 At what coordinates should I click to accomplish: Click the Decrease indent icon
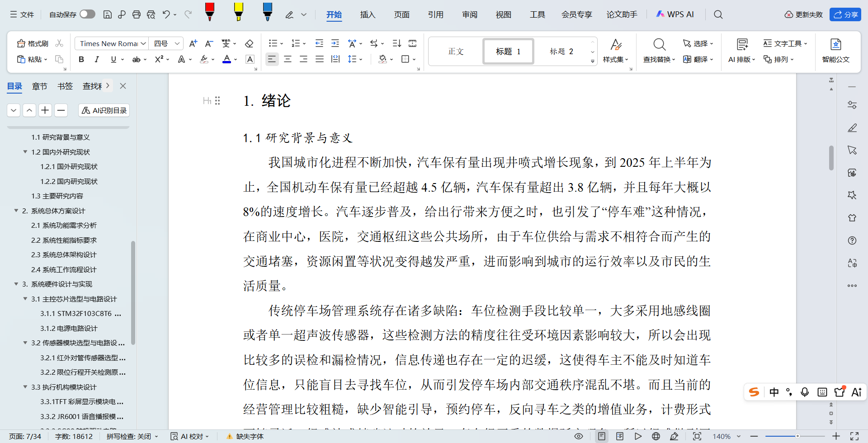coord(319,43)
